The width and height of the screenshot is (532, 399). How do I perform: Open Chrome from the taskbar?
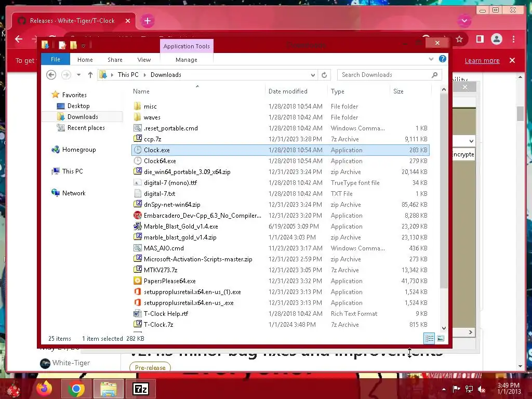tap(76, 389)
